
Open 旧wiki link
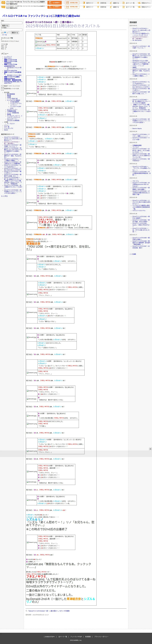coord(6,130)
